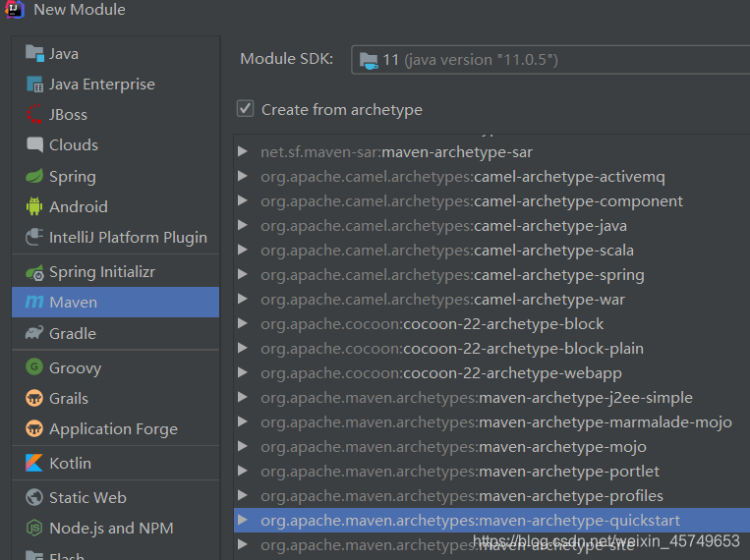Expand the camel-archetype-java node

[x=243, y=225]
